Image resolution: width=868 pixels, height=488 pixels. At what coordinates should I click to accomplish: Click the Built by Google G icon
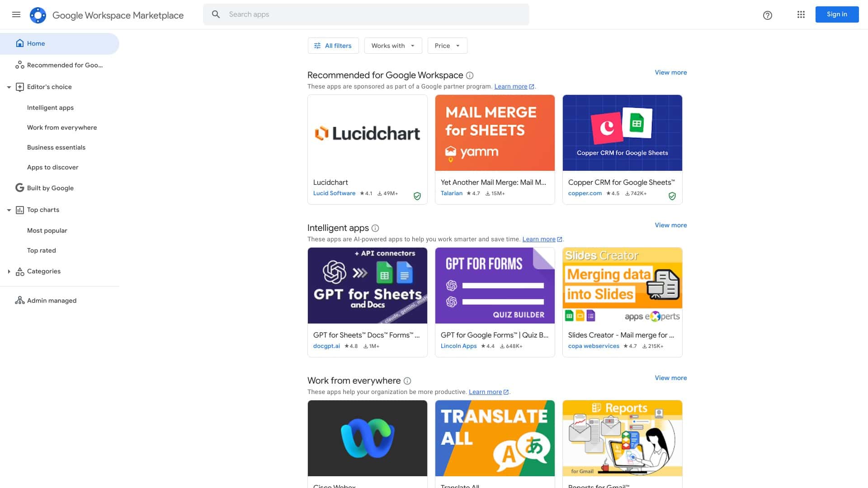[19, 187]
